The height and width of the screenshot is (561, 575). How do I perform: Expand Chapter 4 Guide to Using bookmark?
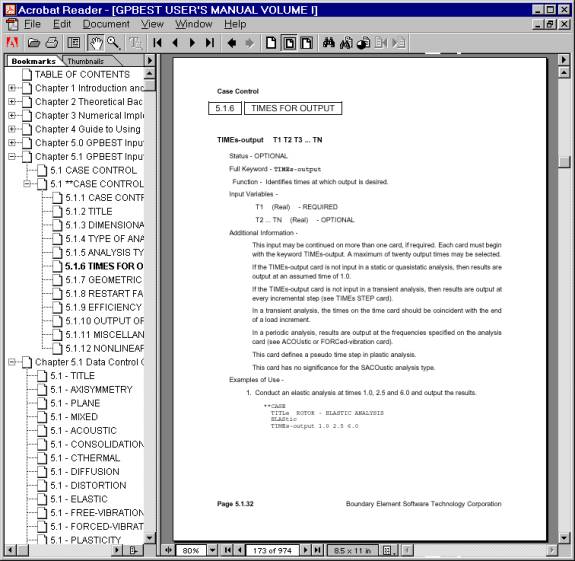(x=12, y=129)
